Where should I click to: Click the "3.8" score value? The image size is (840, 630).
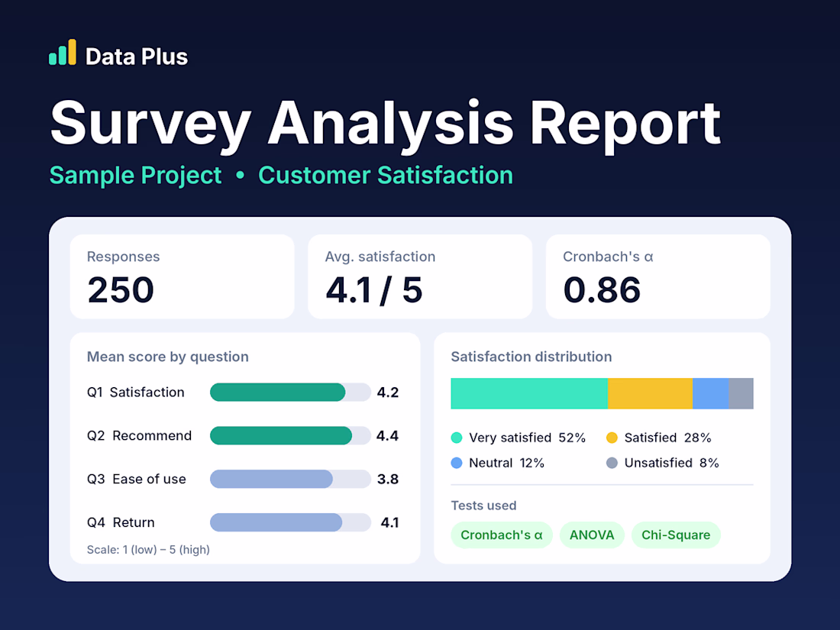coord(388,479)
